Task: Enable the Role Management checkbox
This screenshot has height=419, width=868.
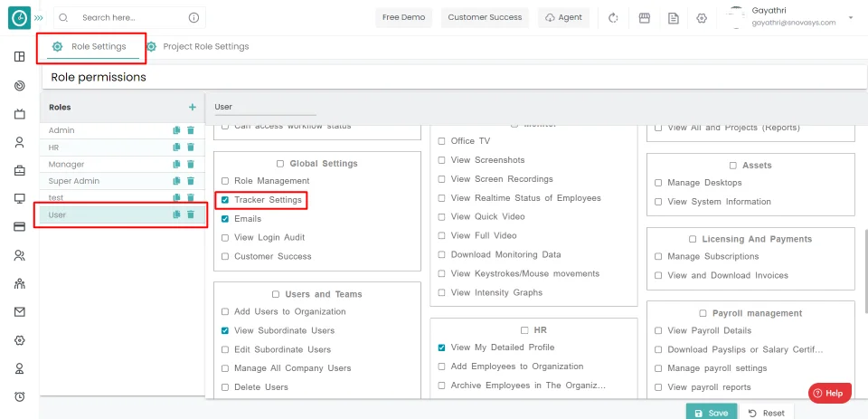Action: (225, 181)
